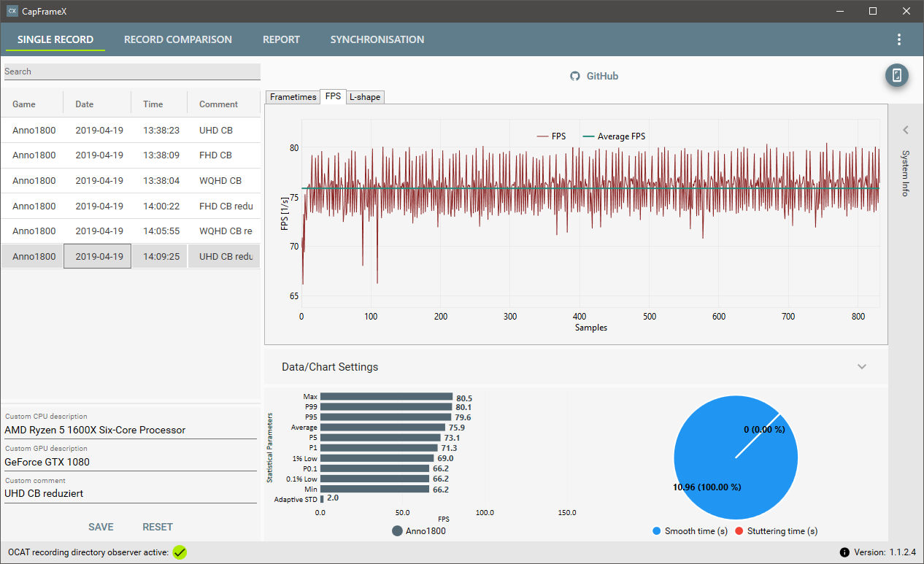This screenshot has width=924, height=564.
Task: Click the Adaptive STD 2.0 bar
Action: (x=322, y=499)
